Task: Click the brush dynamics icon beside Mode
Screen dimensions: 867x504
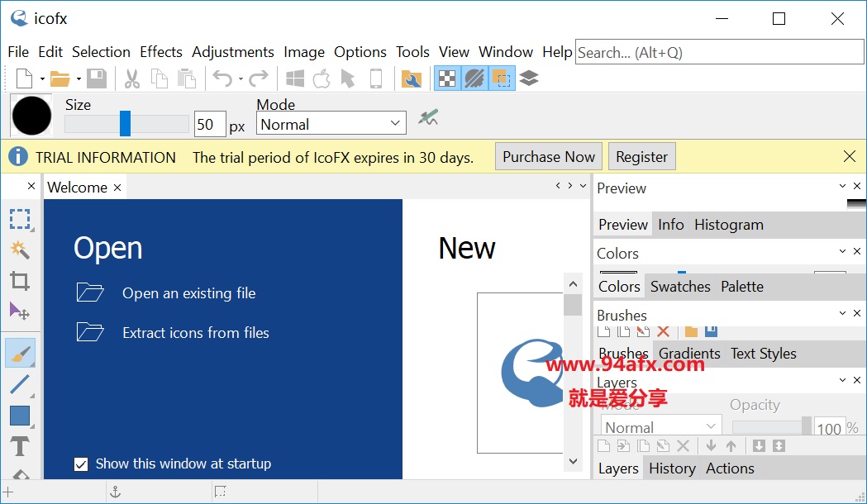Action: 428,117
